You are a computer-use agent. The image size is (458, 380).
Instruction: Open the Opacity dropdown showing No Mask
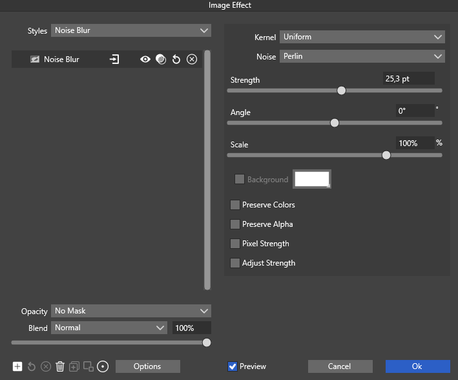click(131, 311)
